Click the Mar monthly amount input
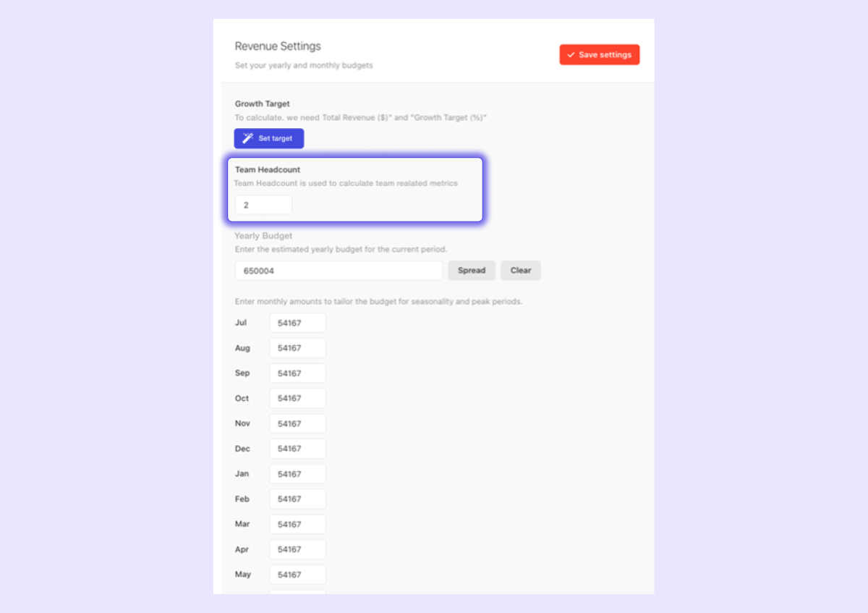Screen dimensions: 868x613 [x=297, y=524]
